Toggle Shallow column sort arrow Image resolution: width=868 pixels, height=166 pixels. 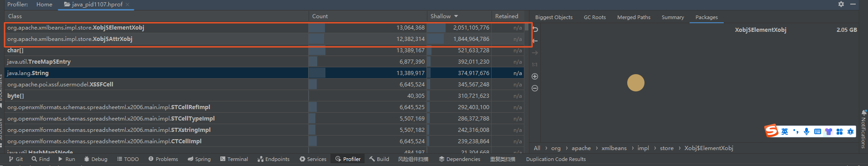click(456, 16)
